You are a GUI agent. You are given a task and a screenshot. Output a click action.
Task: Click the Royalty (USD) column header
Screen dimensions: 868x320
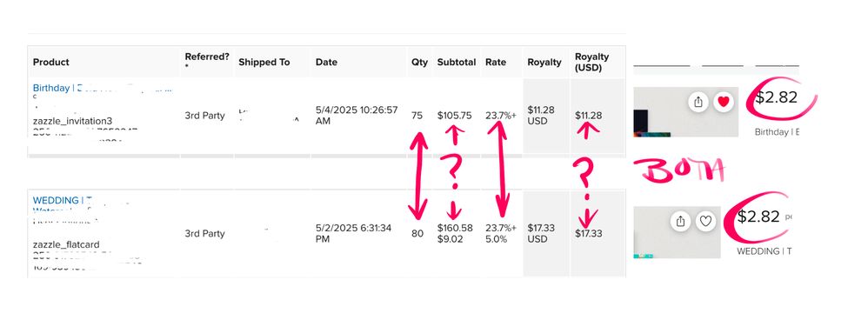tap(591, 62)
